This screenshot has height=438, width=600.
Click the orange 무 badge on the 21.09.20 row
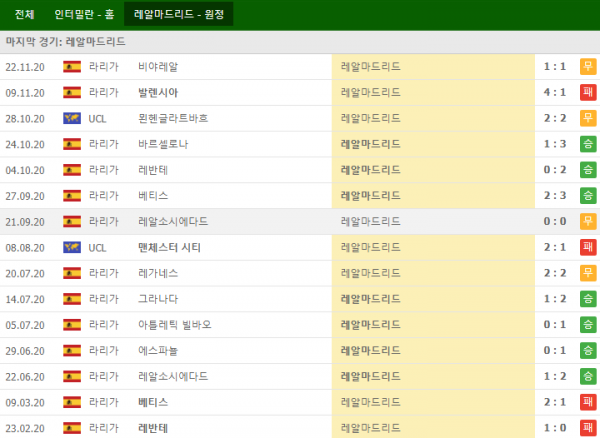click(588, 221)
